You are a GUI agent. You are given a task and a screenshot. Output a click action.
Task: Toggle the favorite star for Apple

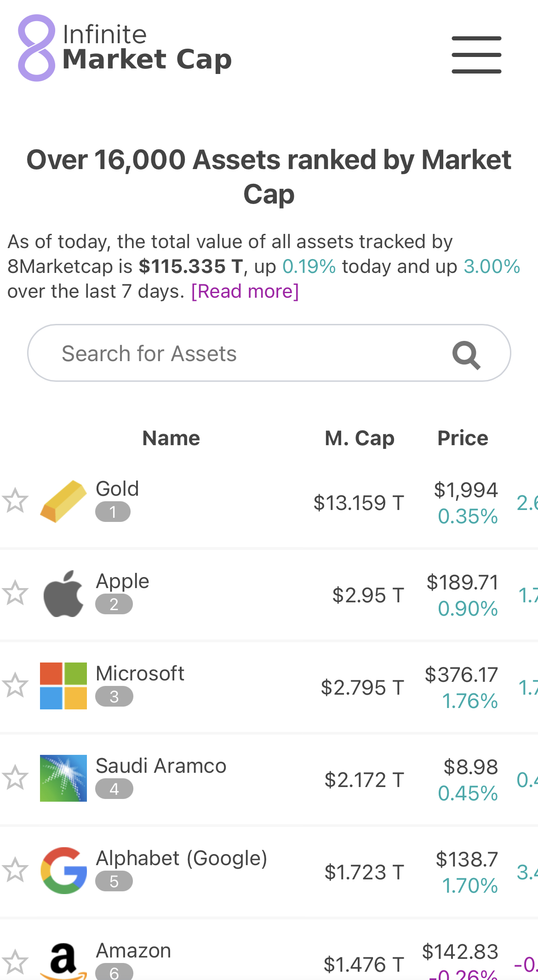(x=15, y=593)
